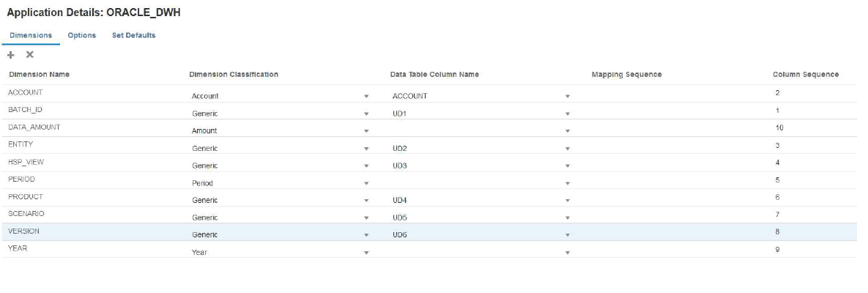
Task: Click the X icon to delete dimension
Action: (30, 55)
